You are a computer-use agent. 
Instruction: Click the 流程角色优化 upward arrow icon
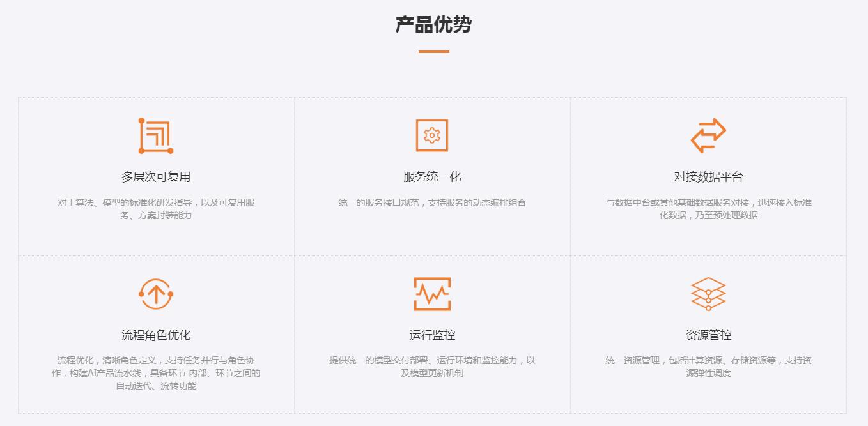156,294
